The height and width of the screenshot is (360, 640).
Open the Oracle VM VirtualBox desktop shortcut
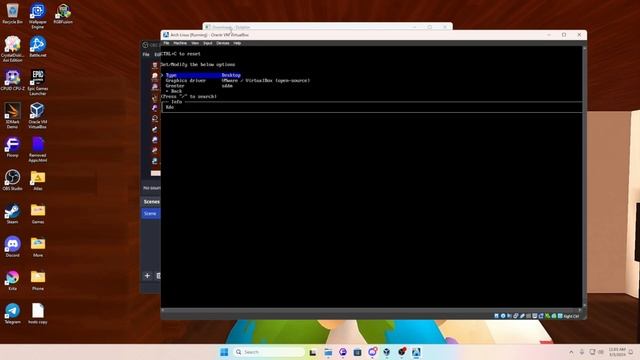(38, 116)
